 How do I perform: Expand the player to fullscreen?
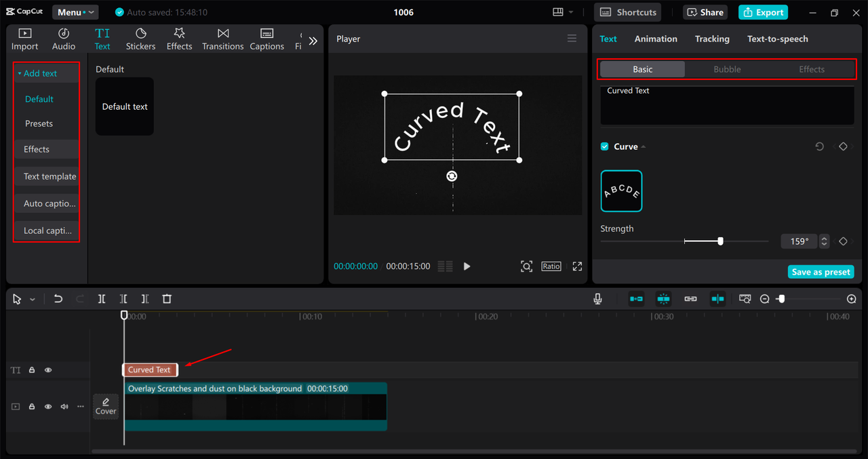coord(577,266)
